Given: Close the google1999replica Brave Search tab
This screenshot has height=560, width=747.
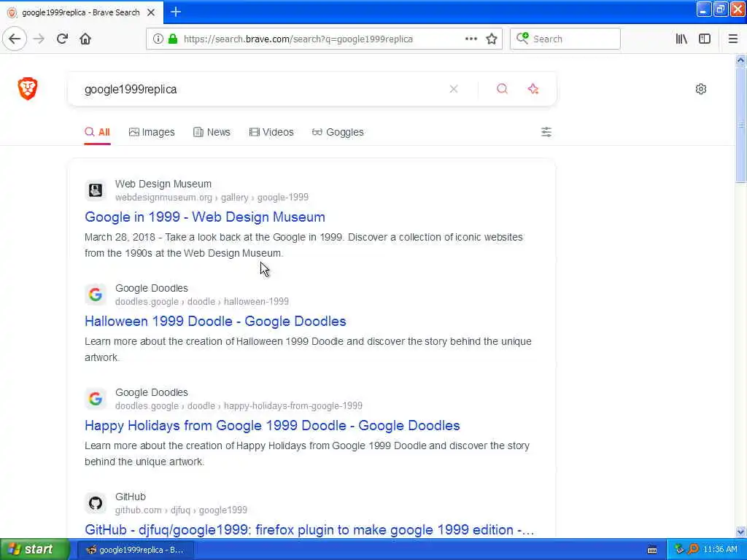Looking at the screenshot, I should pos(151,12).
